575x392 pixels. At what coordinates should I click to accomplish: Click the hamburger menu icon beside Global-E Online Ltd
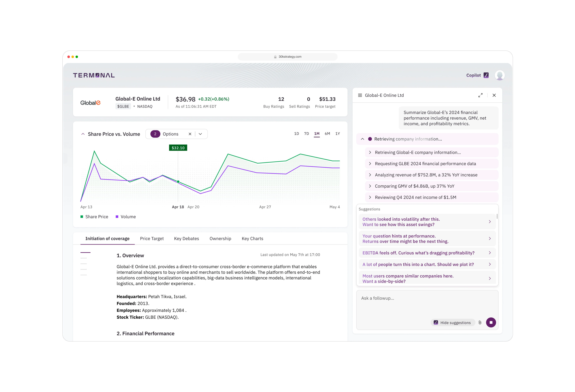pyautogui.click(x=360, y=95)
